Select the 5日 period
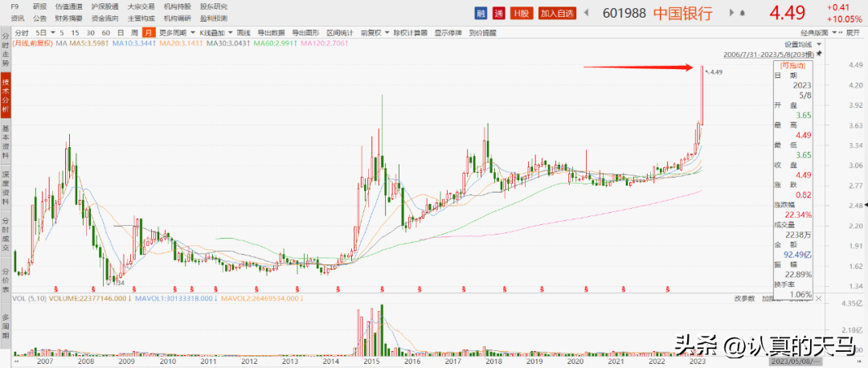 point(42,33)
